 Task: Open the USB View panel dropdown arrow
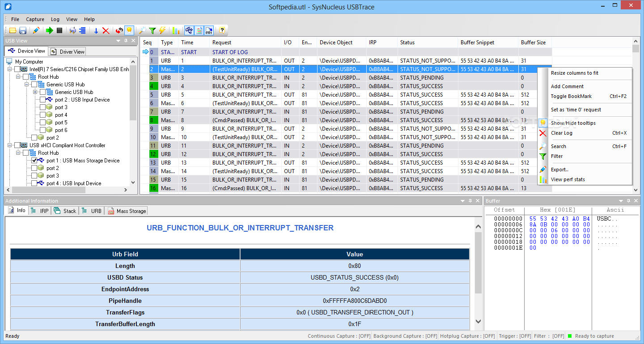[119, 41]
